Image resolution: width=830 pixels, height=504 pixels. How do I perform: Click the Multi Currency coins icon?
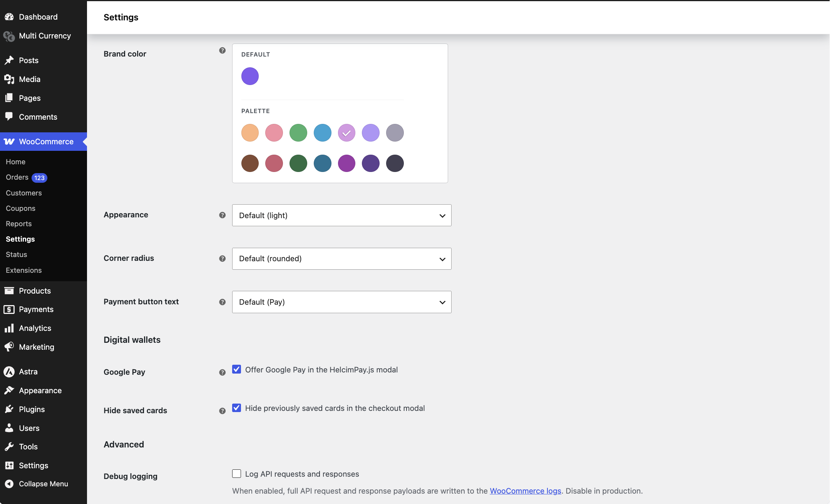9,36
